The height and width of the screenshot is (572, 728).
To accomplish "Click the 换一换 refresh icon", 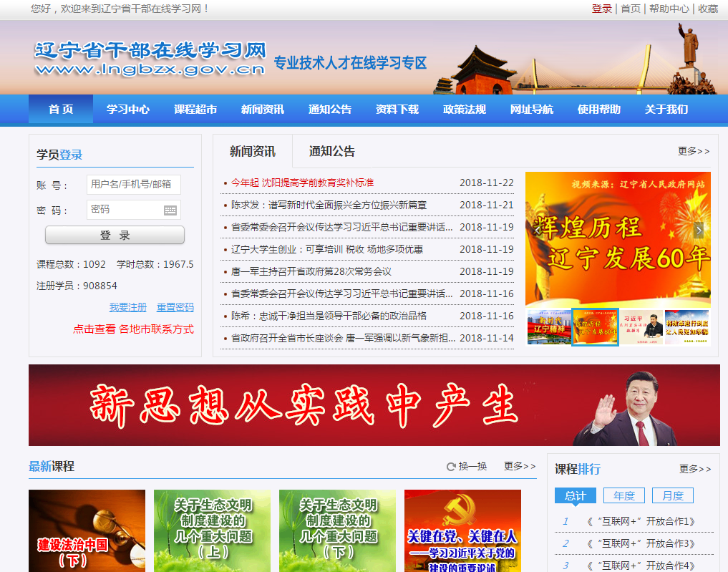I will click(451, 467).
